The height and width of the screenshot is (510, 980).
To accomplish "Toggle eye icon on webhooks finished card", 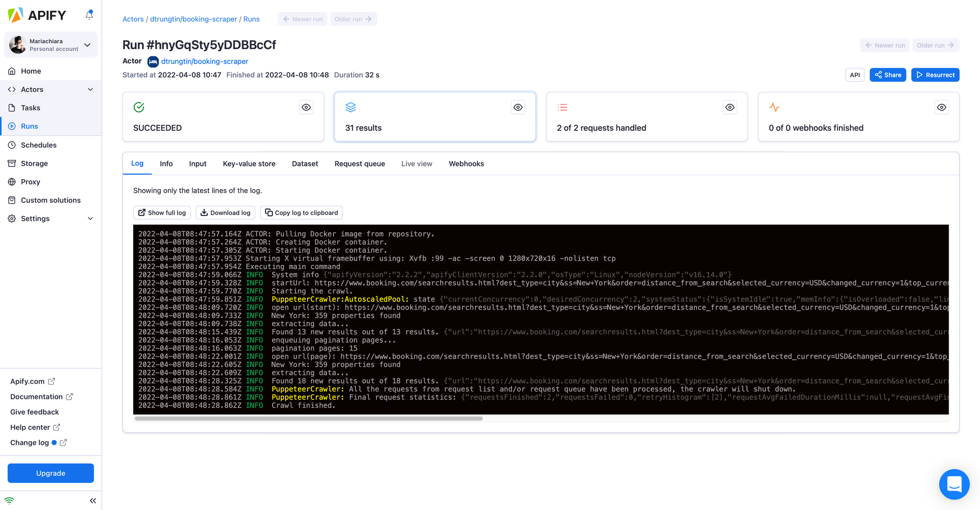I will (x=941, y=107).
